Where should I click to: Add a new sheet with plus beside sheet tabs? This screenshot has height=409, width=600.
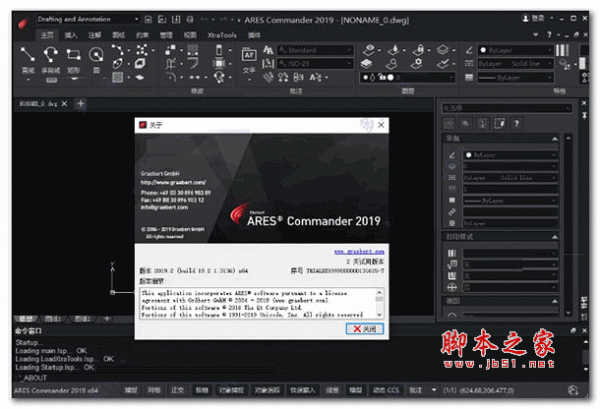coord(107,318)
